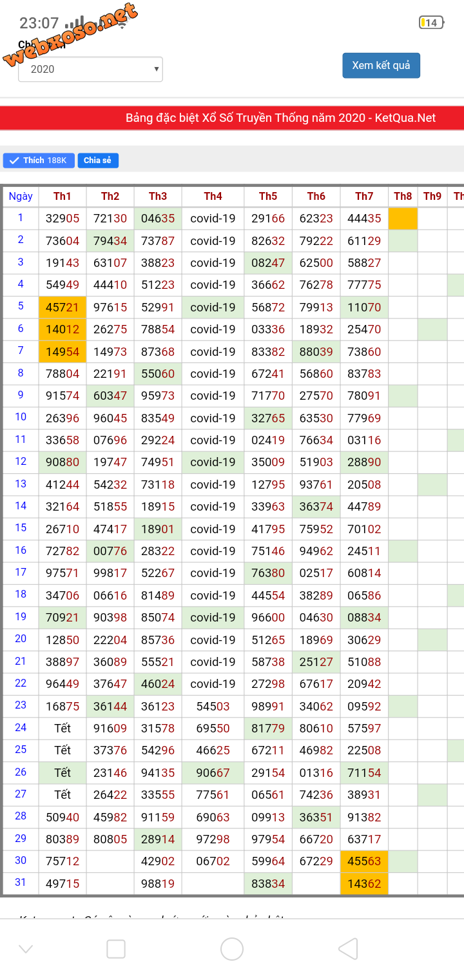Screen dimensions: 464x980
Task: Click the orange cell 14362
Action: 364,883
